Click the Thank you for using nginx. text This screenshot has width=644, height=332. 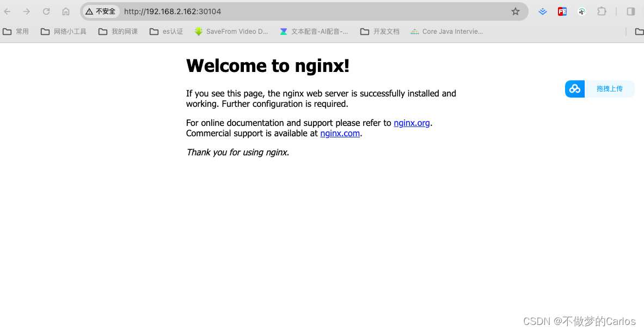click(238, 152)
